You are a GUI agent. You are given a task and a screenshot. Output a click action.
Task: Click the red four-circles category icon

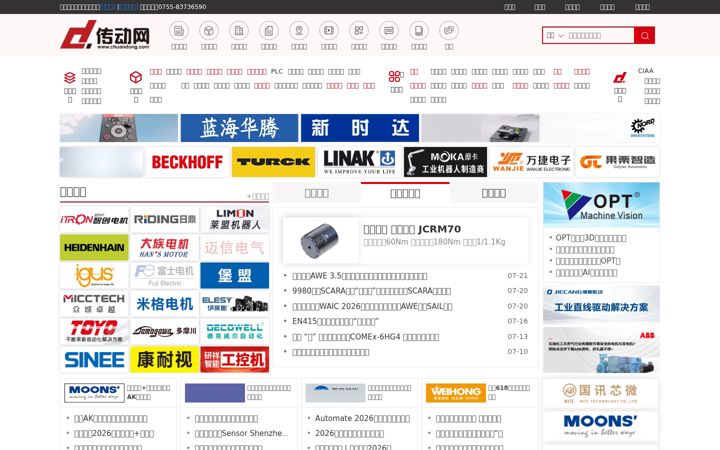pos(394,76)
